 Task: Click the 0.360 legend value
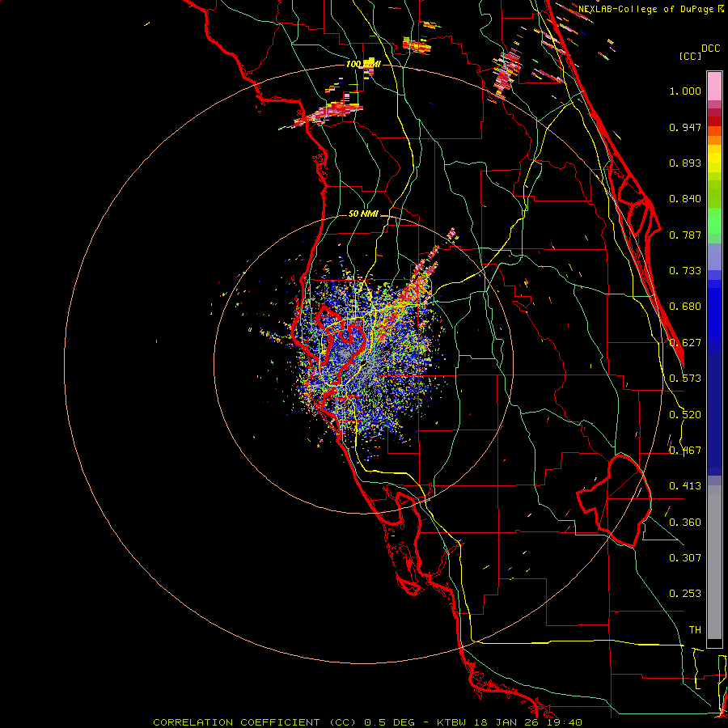pyautogui.click(x=685, y=523)
